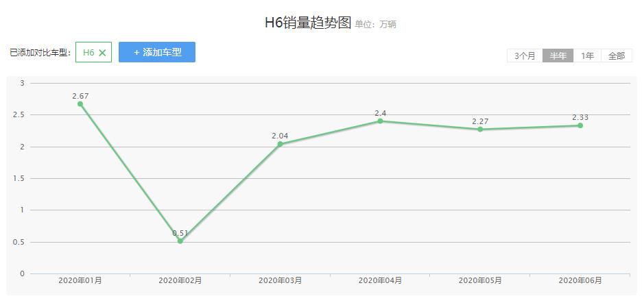Click the 1.5 y-axis value
The width and height of the screenshot is (644, 305).
click(x=19, y=179)
